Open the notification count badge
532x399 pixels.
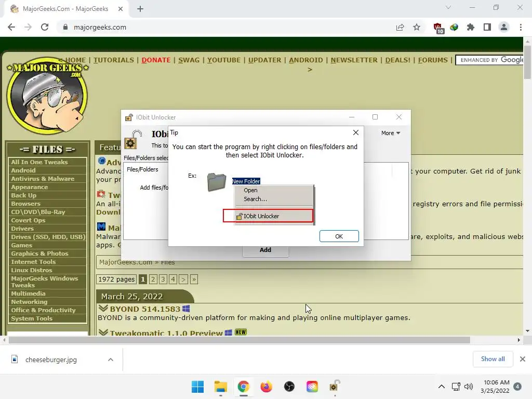(517, 387)
